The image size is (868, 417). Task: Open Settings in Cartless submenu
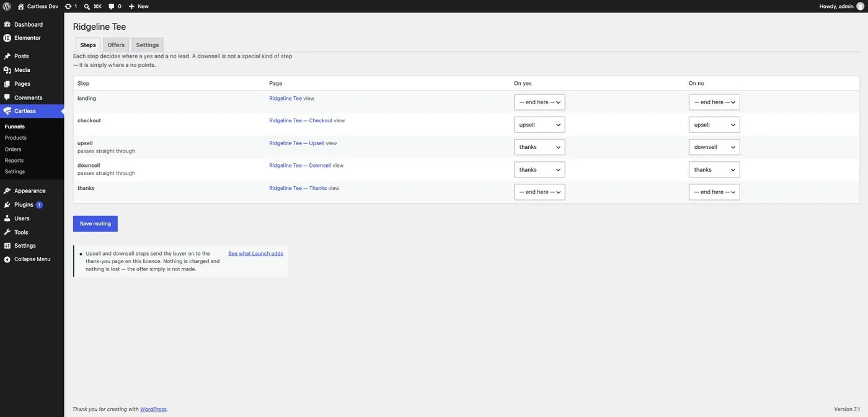point(15,171)
